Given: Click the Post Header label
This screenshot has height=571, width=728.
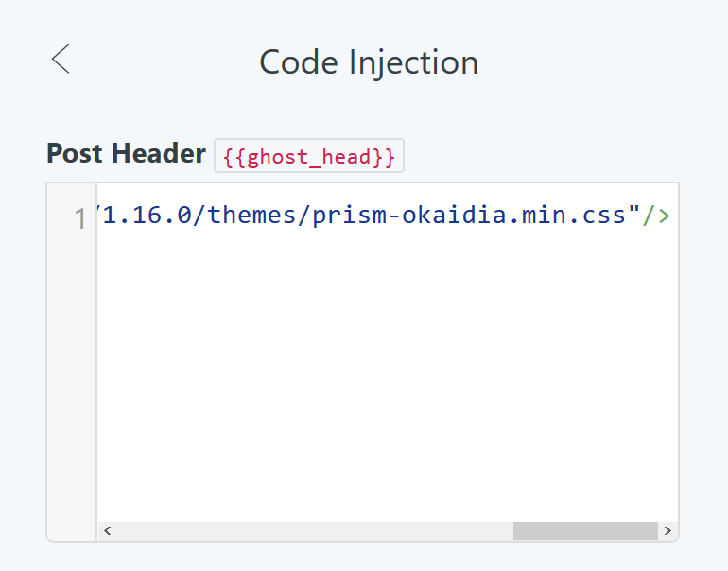Looking at the screenshot, I should [126, 153].
